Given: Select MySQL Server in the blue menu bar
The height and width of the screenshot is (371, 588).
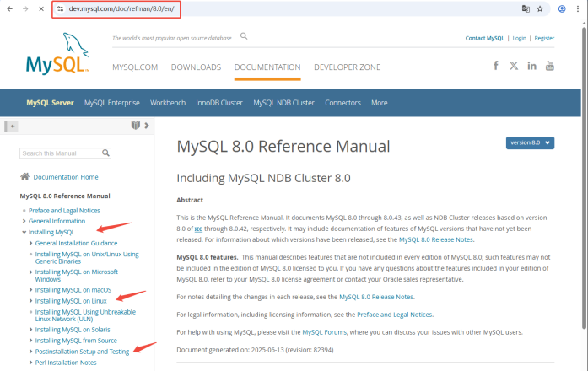Looking at the screenshot, I should coord(50,103).
